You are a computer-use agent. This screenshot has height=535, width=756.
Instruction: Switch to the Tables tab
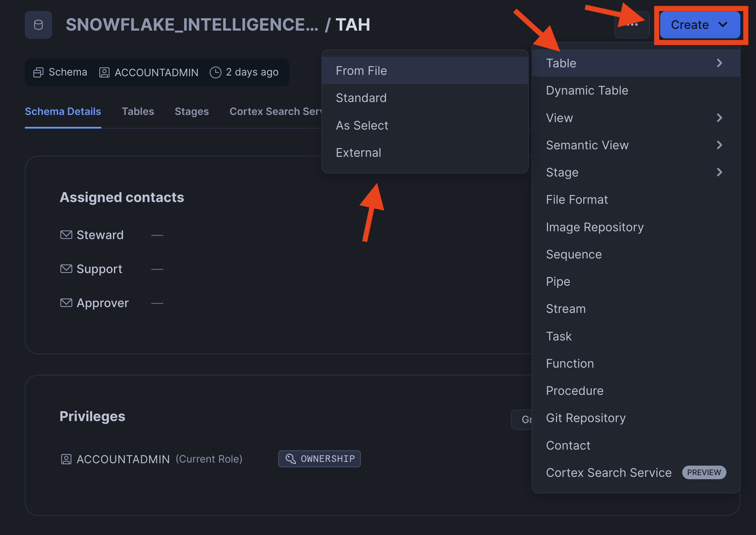click(138, 112)
